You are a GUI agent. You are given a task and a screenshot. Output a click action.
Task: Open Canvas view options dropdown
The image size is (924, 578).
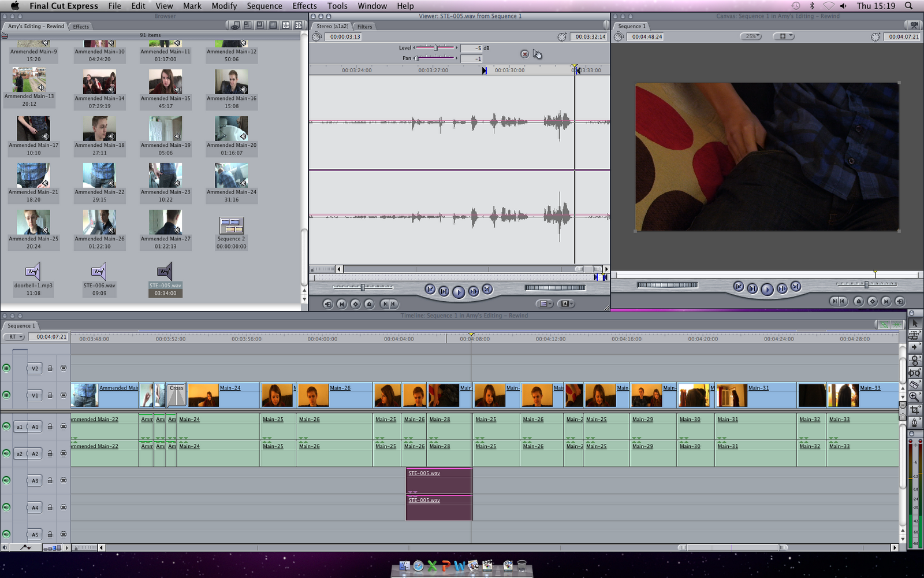click(x=784, y=36)
